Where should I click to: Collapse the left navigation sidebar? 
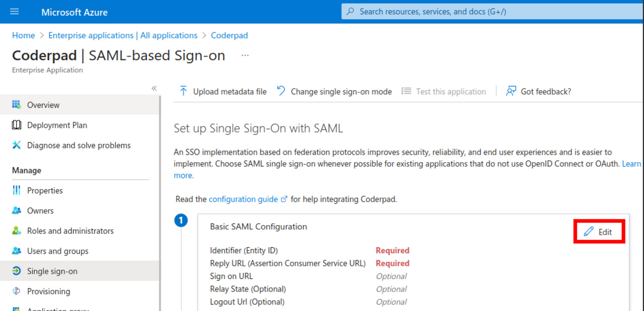point(154,88)
